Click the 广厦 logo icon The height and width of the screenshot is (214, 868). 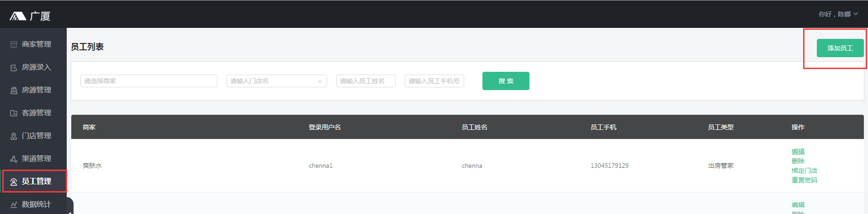click(x=18, y=16)
